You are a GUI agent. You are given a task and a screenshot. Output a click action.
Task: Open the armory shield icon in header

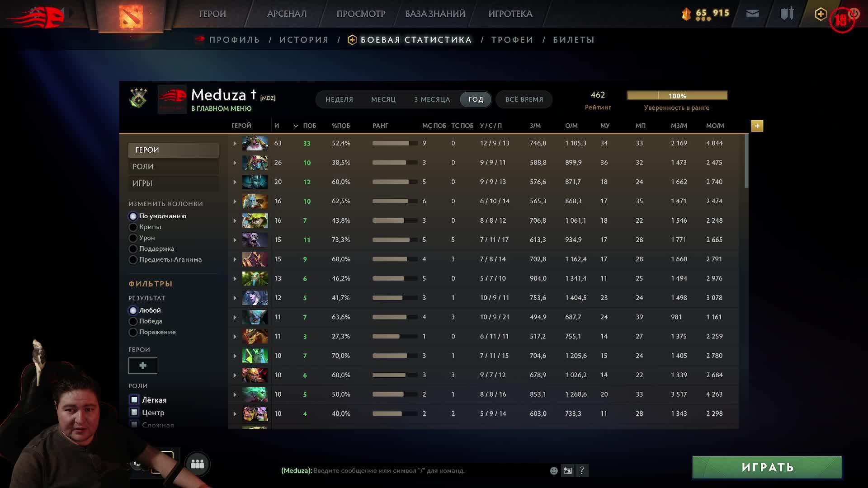coord(787,14)
